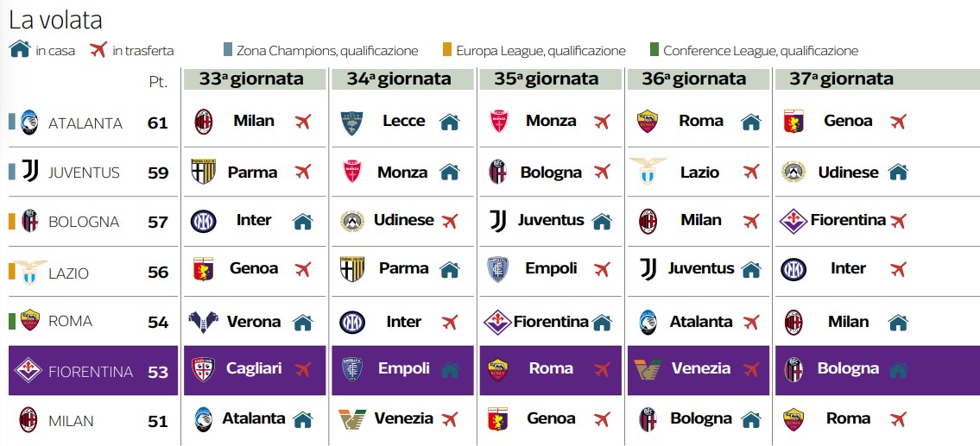Click the Cagliari crest in Fiorentina's row

[x=203, y=370]
